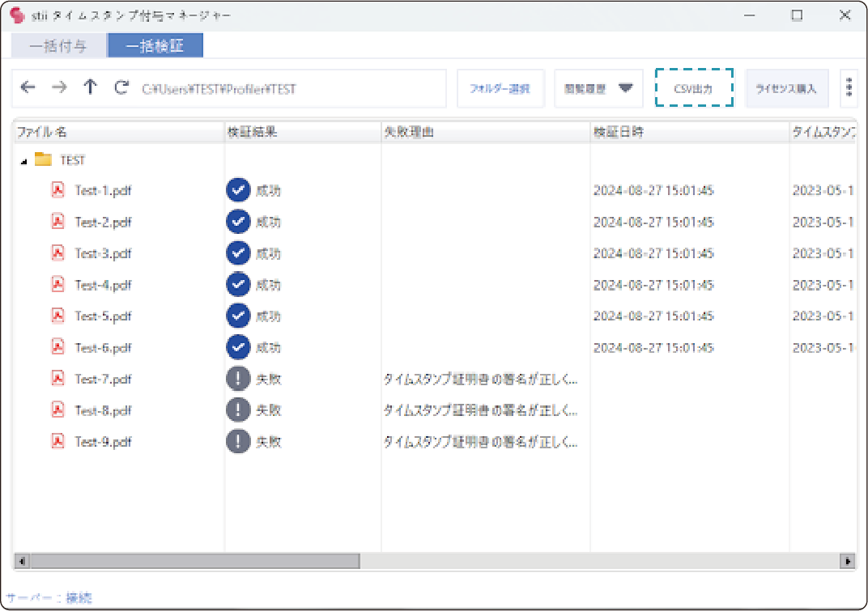
Task: Click the CSV出力 button
Action: (693, 88)
